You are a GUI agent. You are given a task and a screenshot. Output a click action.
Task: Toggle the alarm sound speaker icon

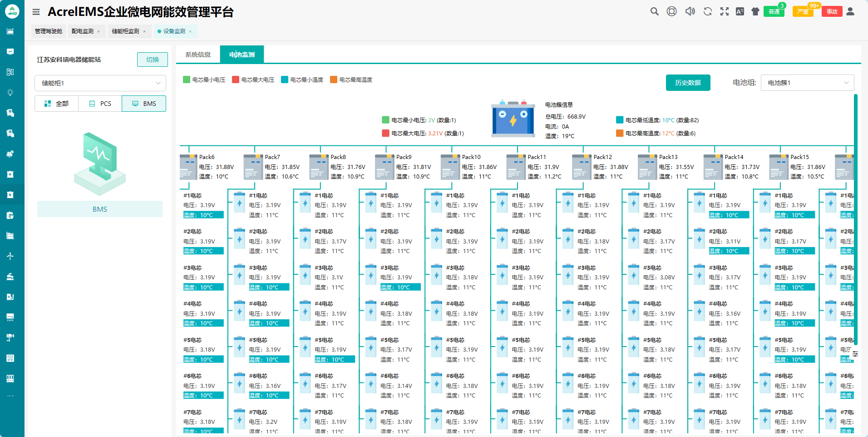[690, 11]
